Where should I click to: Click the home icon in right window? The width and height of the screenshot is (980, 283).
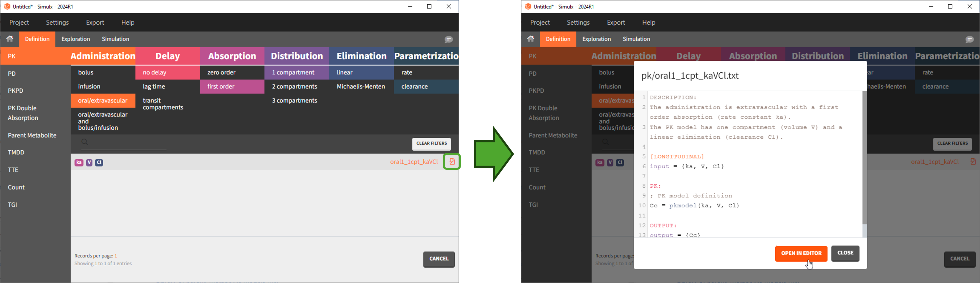tap(531, 39)
